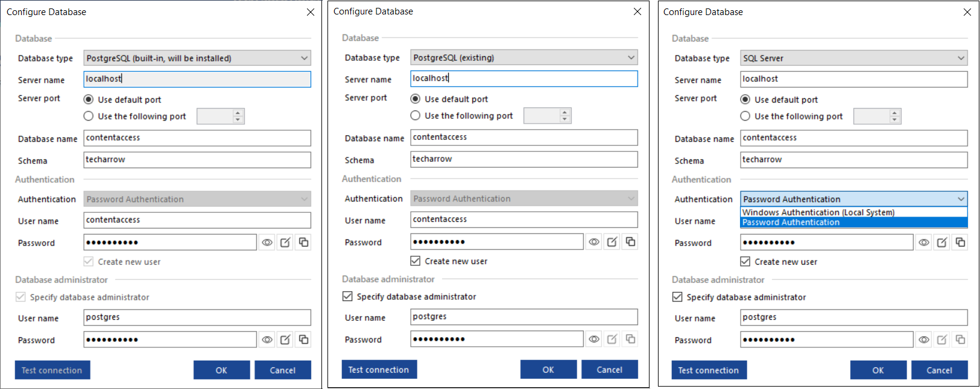Viewport: 980px width, 389px height.
Task: Click edit icon beside administrator password, PostgreSQL built-in dialog
Action: coord(285,340)
